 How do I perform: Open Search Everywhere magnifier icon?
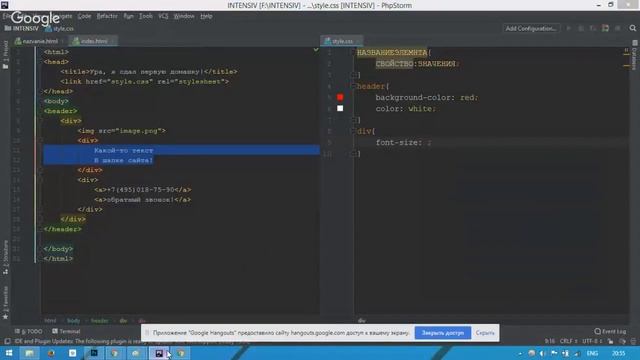(x=633, y=28)
